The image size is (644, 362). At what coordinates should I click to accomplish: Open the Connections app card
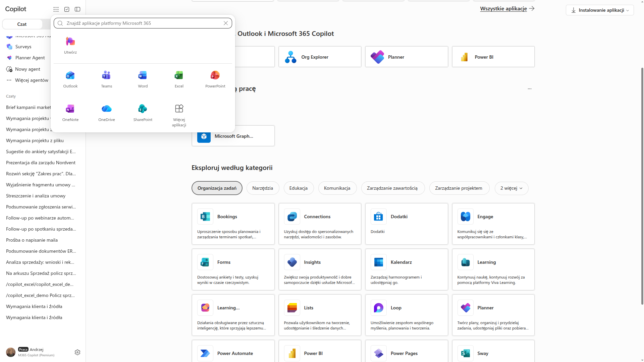pos(320,224)
